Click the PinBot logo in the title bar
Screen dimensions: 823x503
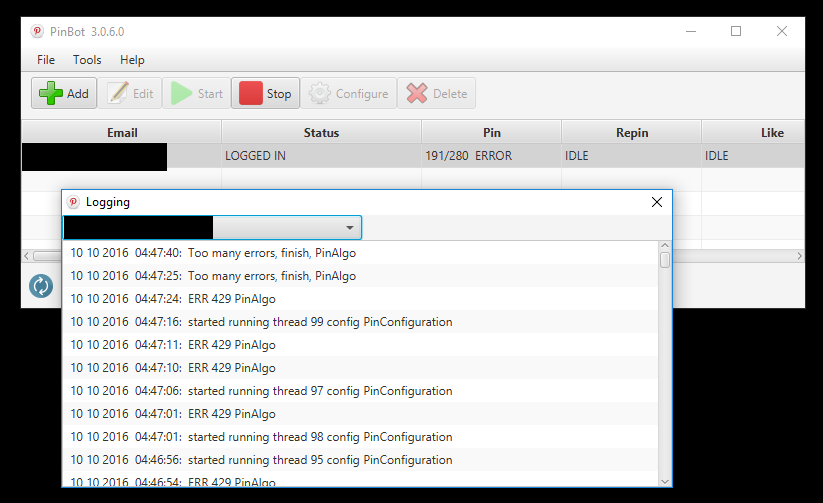(37, 32)
